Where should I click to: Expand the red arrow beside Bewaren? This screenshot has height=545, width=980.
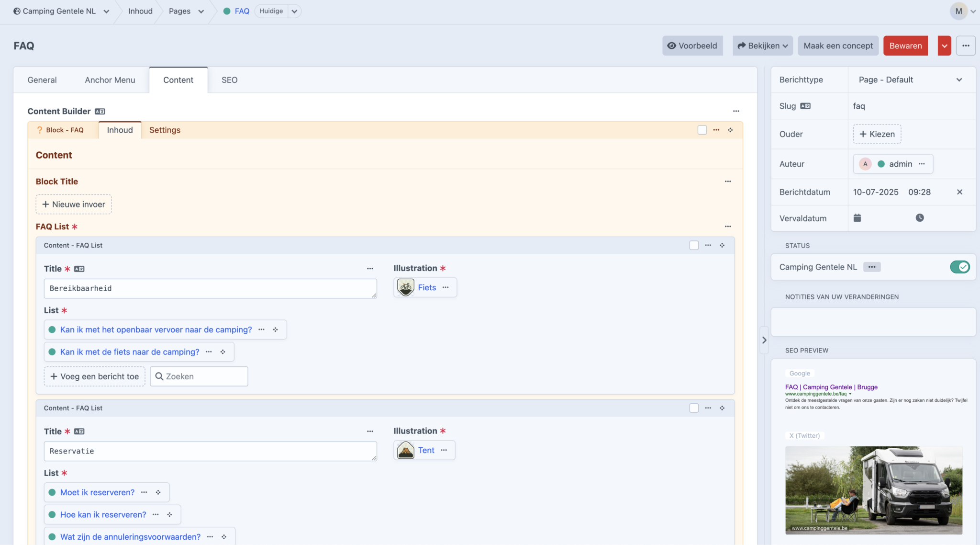944,46
